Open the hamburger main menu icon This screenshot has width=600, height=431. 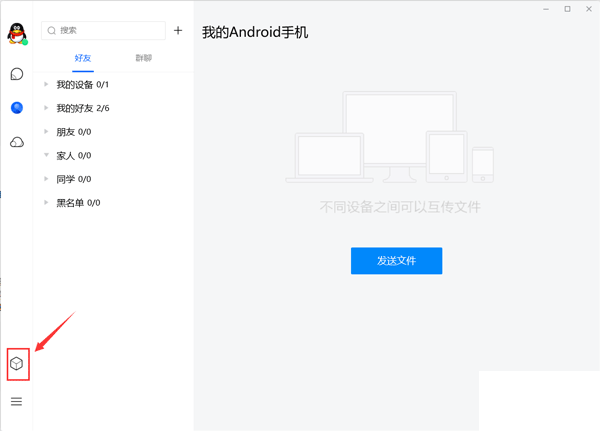(x=17, y=401)
